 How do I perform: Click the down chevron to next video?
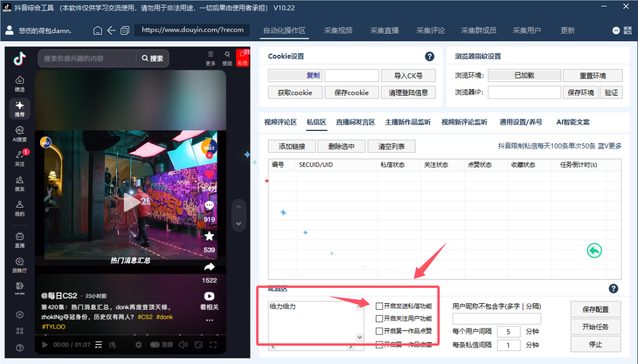coord(238,224)
